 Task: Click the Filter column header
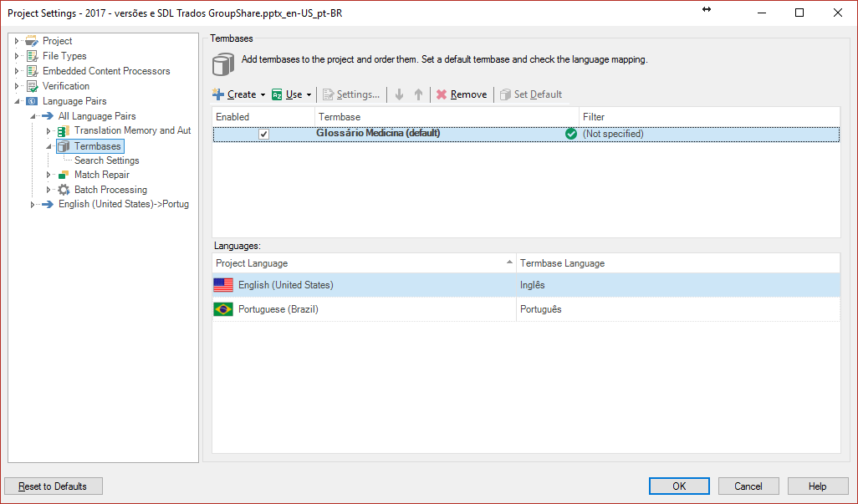pos(709,117)
